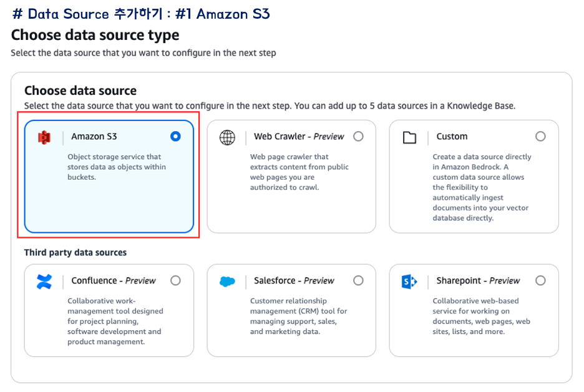Click the 'Create a data source directly' description
This screenshot has height=392, width=584.
(x=482, y=187)
